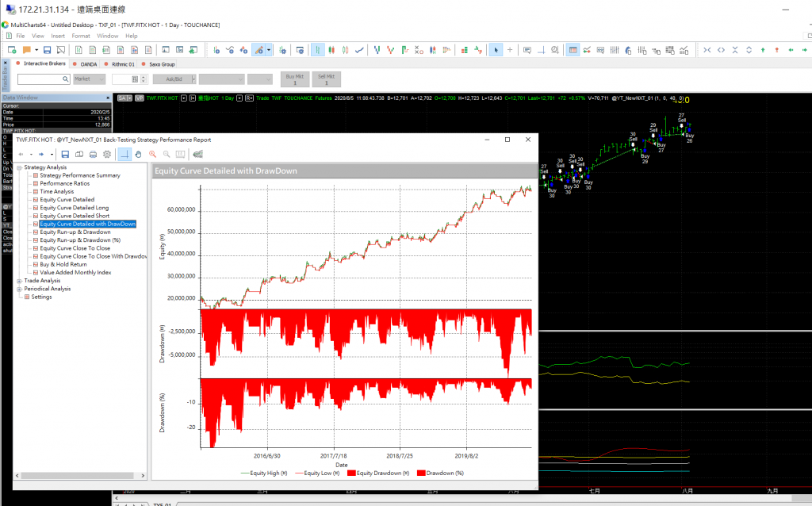Open the Market order type dropdown
812x506 pixels.
tap(89, 79)
